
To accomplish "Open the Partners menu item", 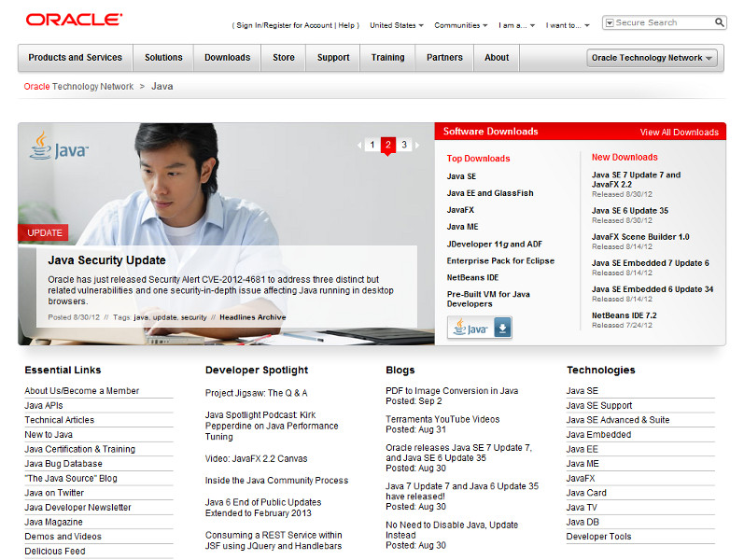I will click(x=444, y=58).
